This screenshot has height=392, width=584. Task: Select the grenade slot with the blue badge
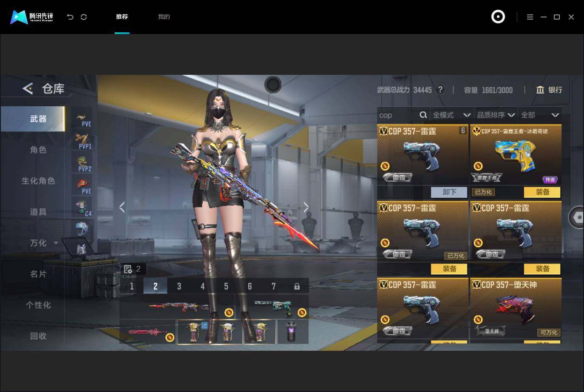click(x=194, y=332)
